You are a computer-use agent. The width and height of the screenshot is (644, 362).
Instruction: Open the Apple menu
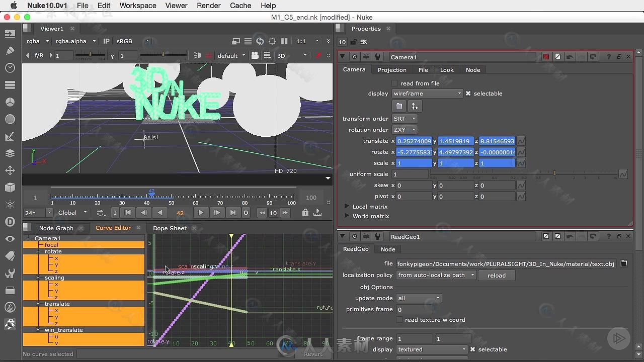(14, 6)
